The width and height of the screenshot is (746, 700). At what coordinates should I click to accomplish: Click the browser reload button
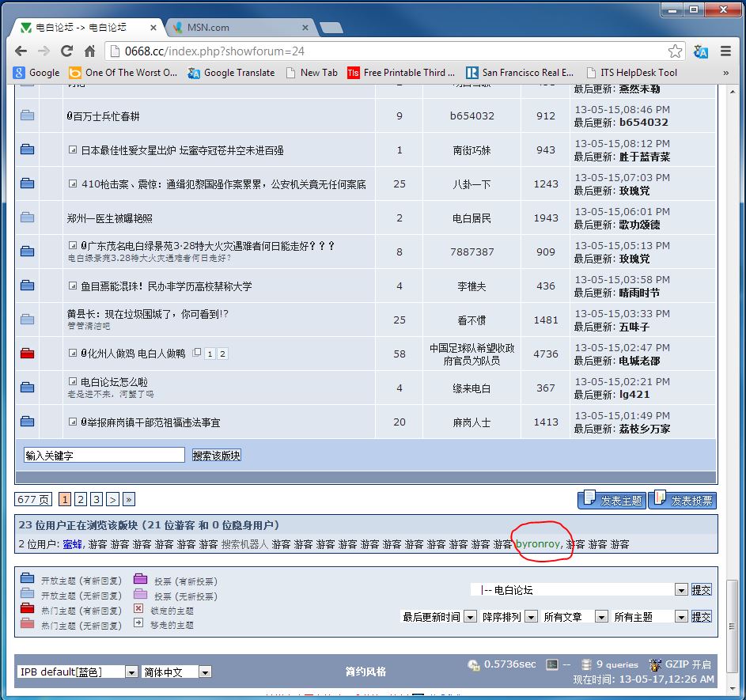click(66, 51)
